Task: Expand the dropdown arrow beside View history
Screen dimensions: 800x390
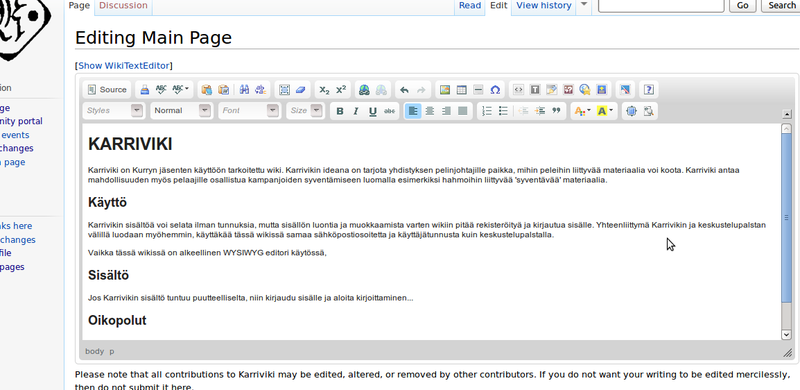Action: click(x=584, y=5)
